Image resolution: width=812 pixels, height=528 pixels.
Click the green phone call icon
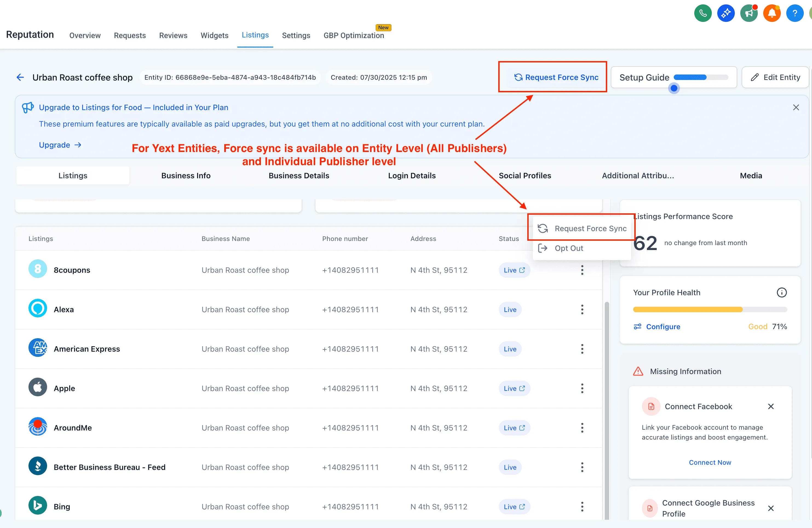703,13
